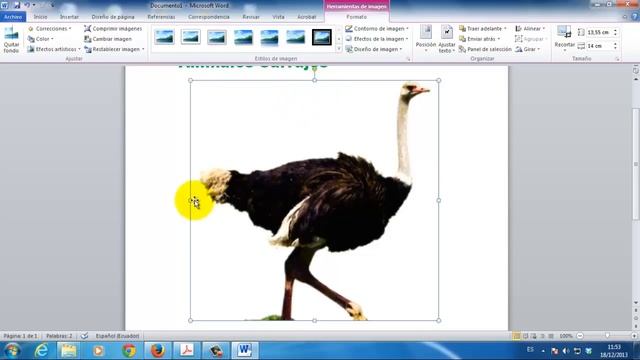Open the Windows Start button

[x=12, y=351]
